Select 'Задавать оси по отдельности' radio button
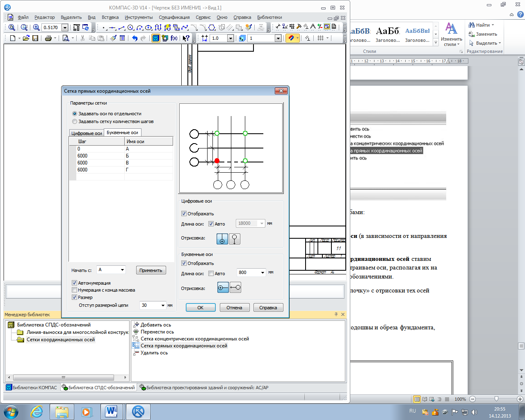The height and width of the screenshot is (420, 525). pyautogui.click(x=75, y=114)
